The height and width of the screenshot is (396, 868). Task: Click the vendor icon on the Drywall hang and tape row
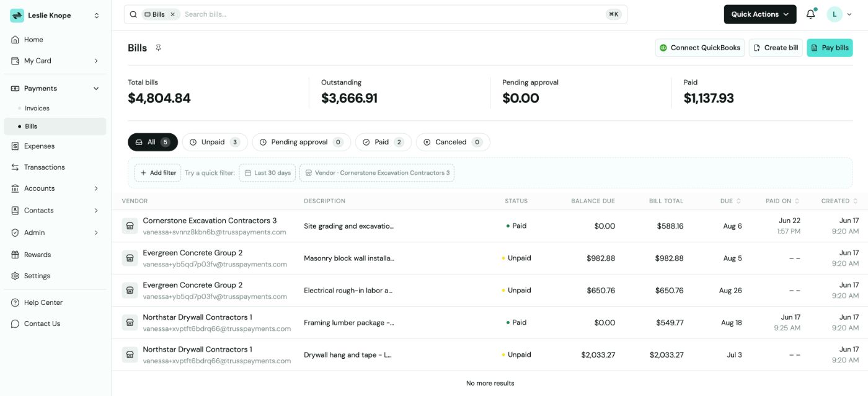point(130,355)
